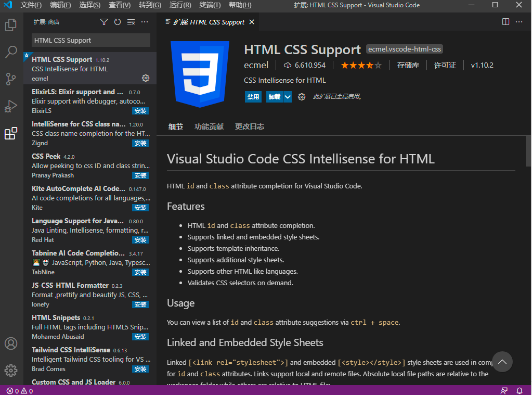
Task: Install IntelliSense for CSS class names
Action: click(140, 143)
